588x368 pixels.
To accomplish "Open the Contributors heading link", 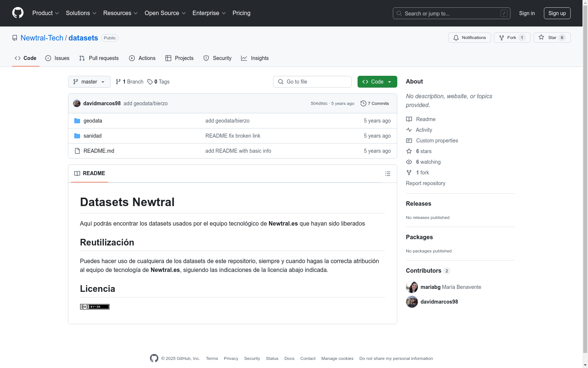I will [x=428, y=270].
